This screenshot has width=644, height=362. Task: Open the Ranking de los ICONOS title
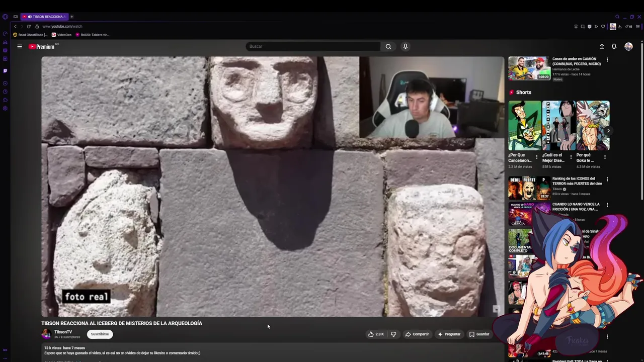point(577,181)
